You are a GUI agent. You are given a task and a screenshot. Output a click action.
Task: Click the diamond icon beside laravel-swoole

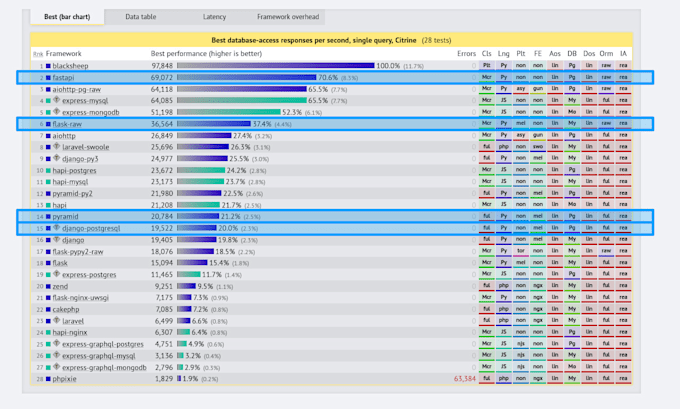55,147
